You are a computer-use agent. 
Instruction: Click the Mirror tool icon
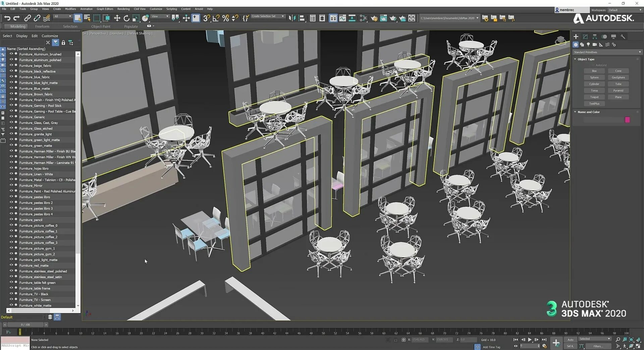click(x=292, y=18)
